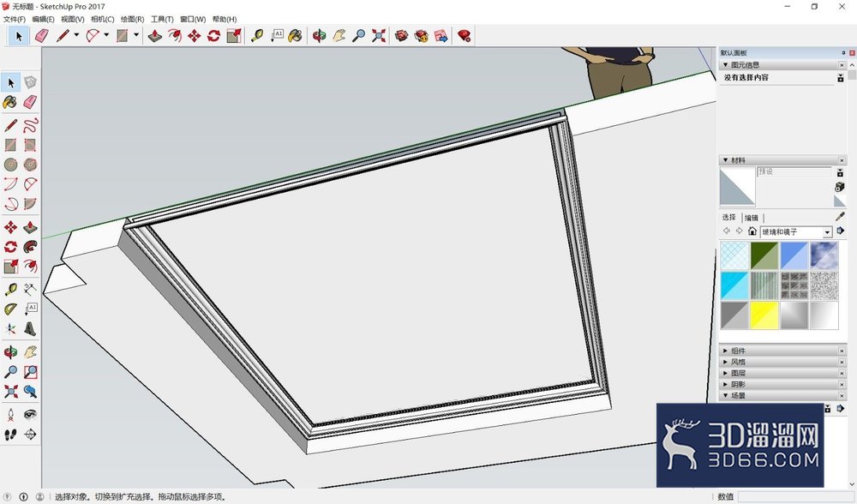
Task: Choose the Freehand tool in left toolbar
Action: (30, 125)
